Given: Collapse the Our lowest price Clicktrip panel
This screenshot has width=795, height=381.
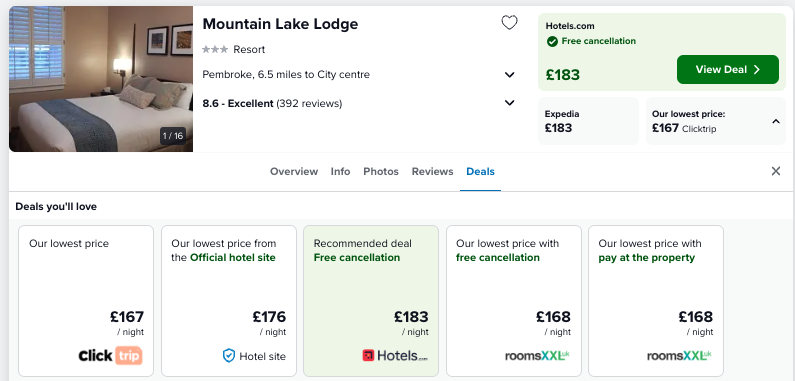Looking at the screenshot, I should click(x=776, y=121).
